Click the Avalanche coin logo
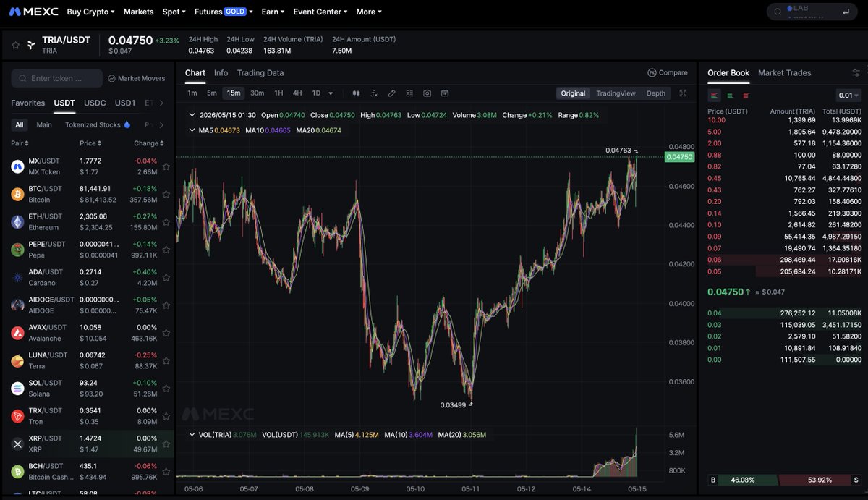This screenshot has width=868, height=500. tap(17, 333)
